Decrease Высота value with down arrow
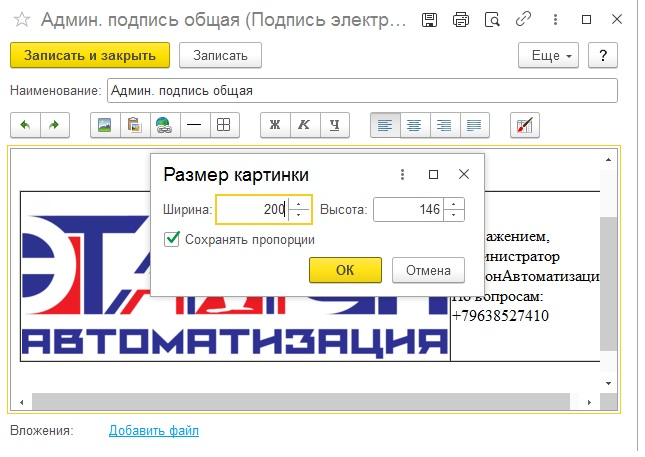Screen dimensions: 645x457 tap(454, 215)
